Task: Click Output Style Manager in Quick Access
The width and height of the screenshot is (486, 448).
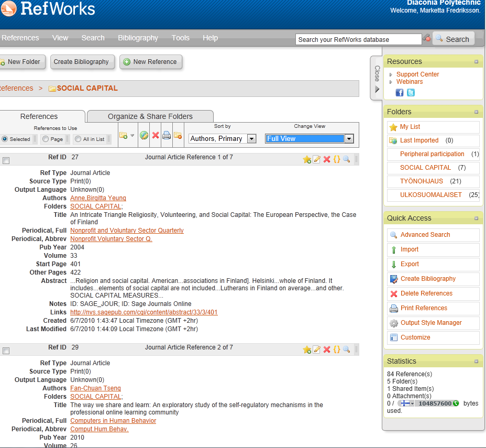Action: (x=431, y=323)
